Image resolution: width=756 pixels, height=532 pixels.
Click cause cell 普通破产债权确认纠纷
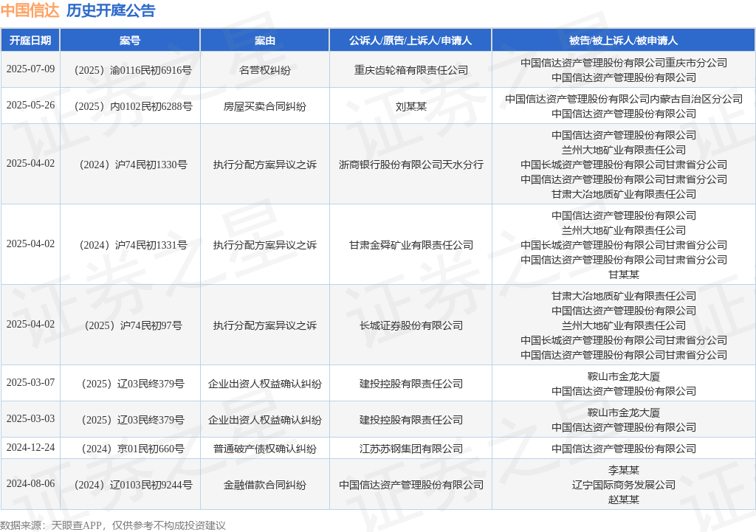pyautogui.click(x=265, y=449)
